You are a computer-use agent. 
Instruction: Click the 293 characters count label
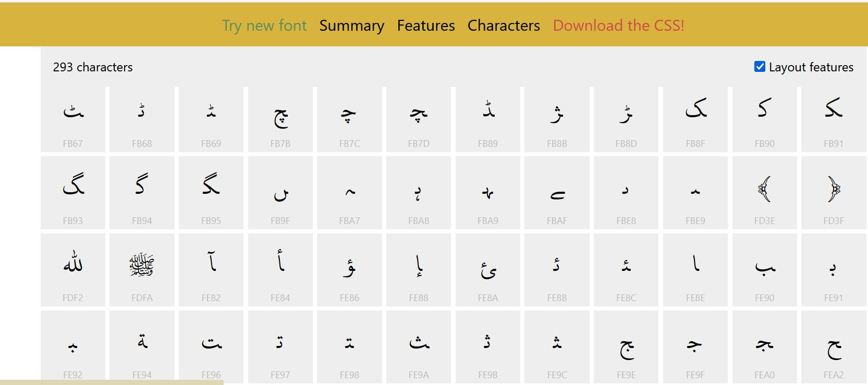coord(93,67)
